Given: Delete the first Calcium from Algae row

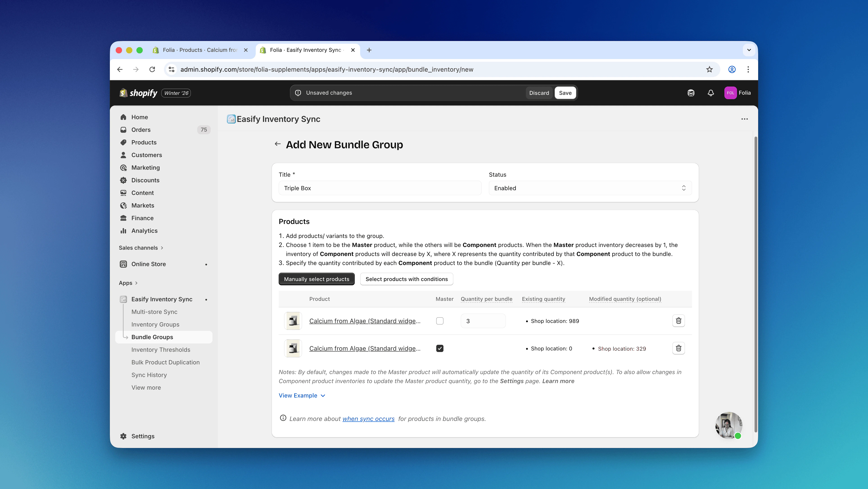Looking at the screenshot, I should point(678,321).
